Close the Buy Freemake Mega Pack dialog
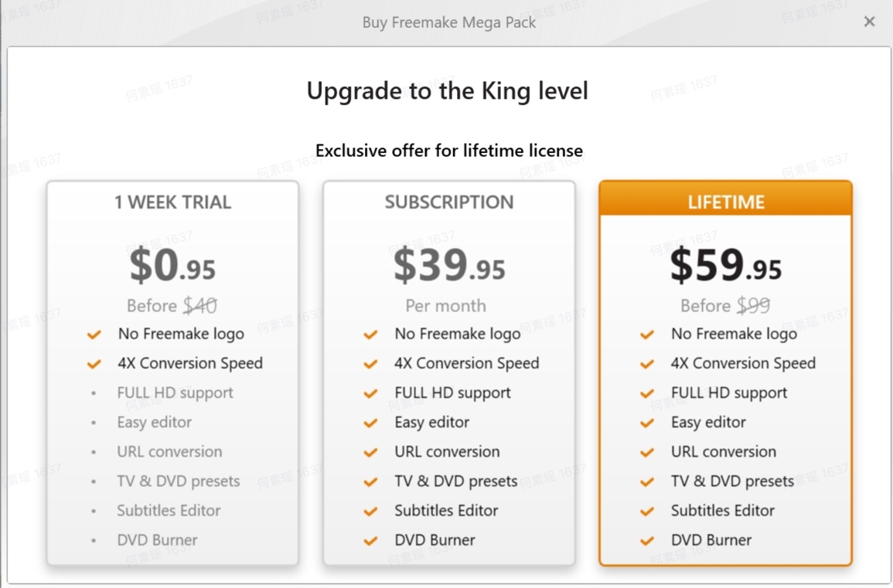This screenshot has height=588, width=893. click(x=869, y=22)
